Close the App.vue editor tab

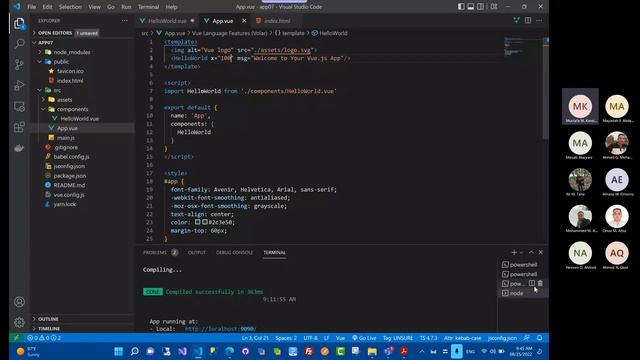click(244, 20)
